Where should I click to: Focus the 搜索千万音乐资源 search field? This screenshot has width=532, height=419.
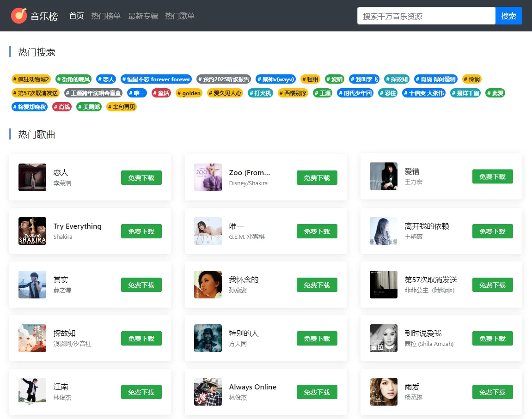pyautogui.click(x=426, y=16)
